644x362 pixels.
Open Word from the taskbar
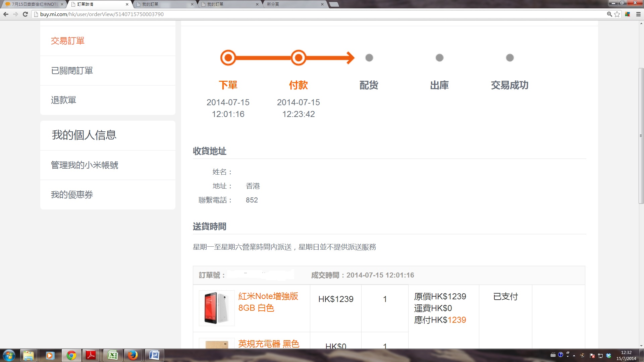pyautogui.click(x=154, y=355)
